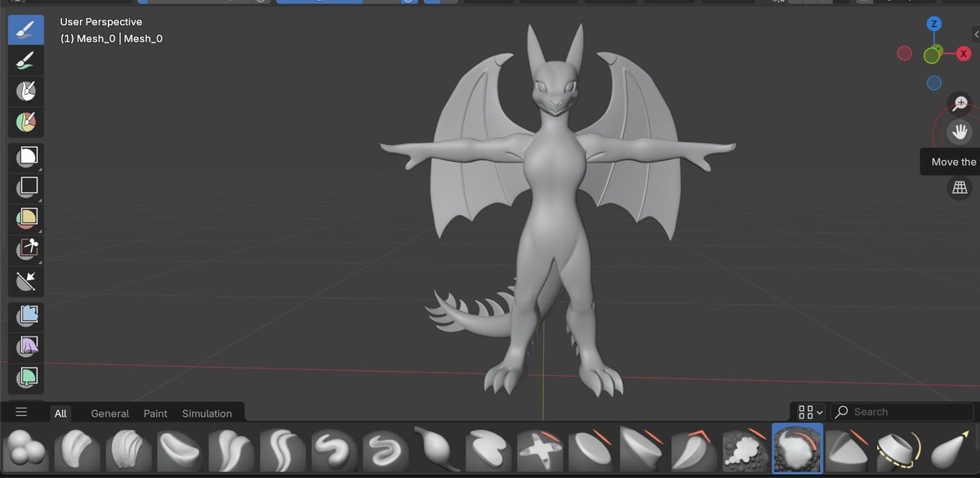Image resolution: width=980 pixels, height=478 pixels.
Task: Click the blue Z axis gizmo handle
Action: pos(934,24)
